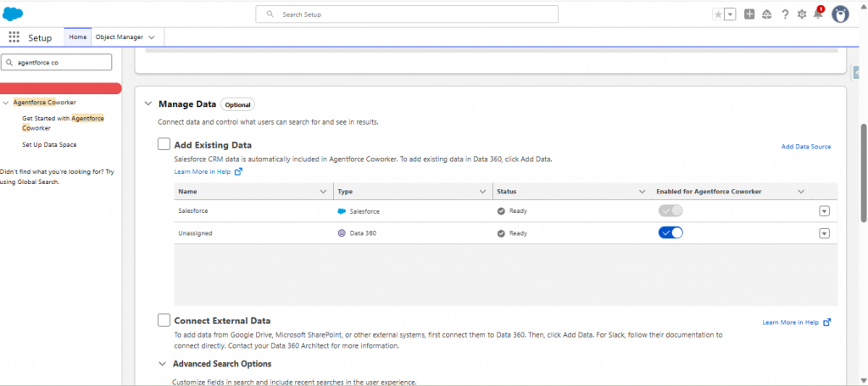The width and height of the screenshot is (868, 386).
Task: Open the user profile avatar
Action: coord(840,14)
